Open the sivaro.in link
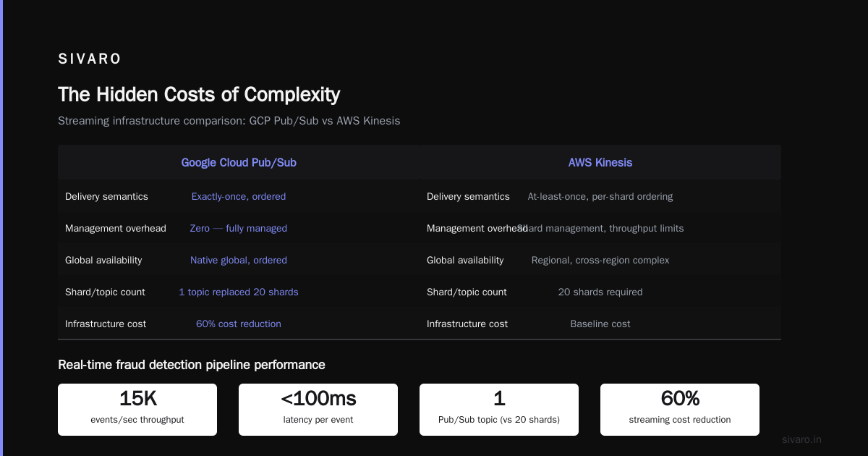The width and height of the screenshot is (868, 456). click(x=802, y=439)
